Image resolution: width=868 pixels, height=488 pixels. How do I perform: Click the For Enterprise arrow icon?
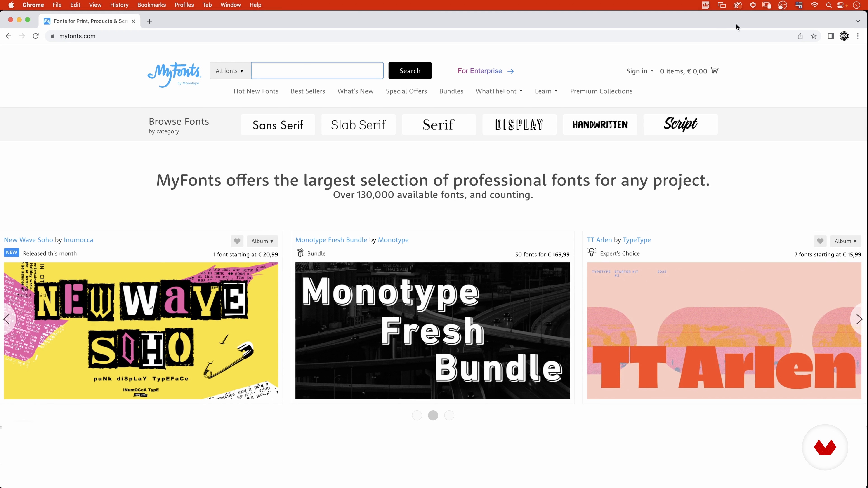coord(510,71)
